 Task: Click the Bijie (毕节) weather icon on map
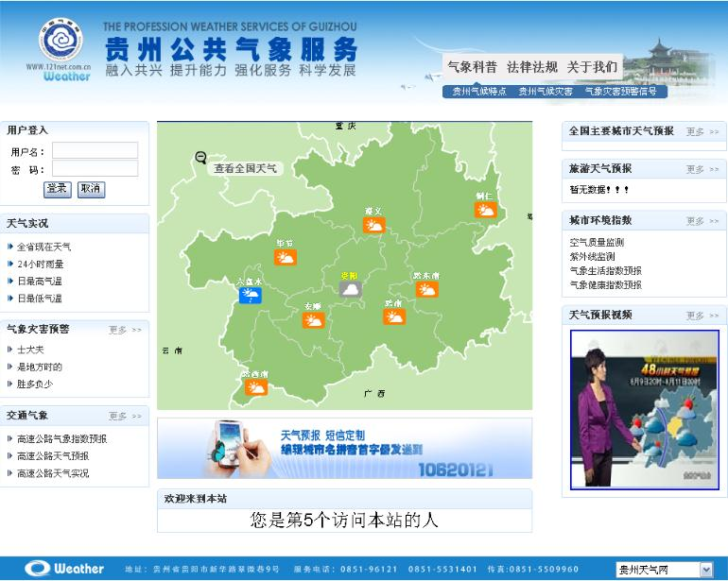(x=286, y=257)
